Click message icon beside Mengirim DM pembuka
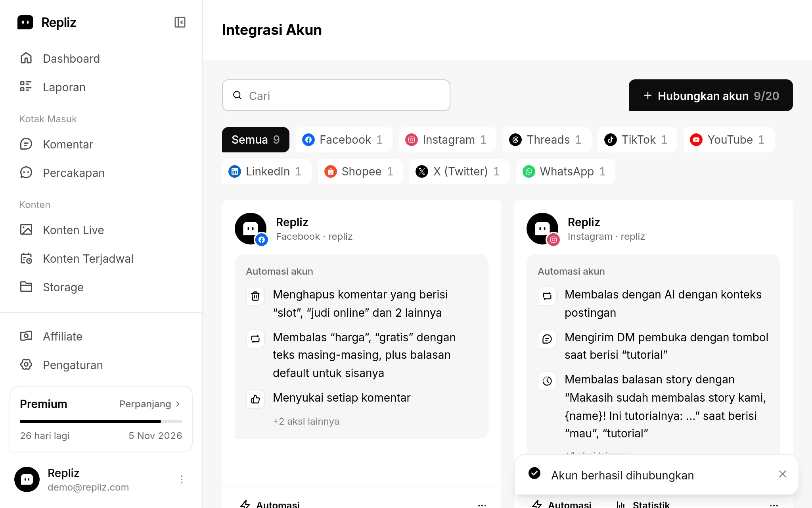 click(x=547, y=339)
